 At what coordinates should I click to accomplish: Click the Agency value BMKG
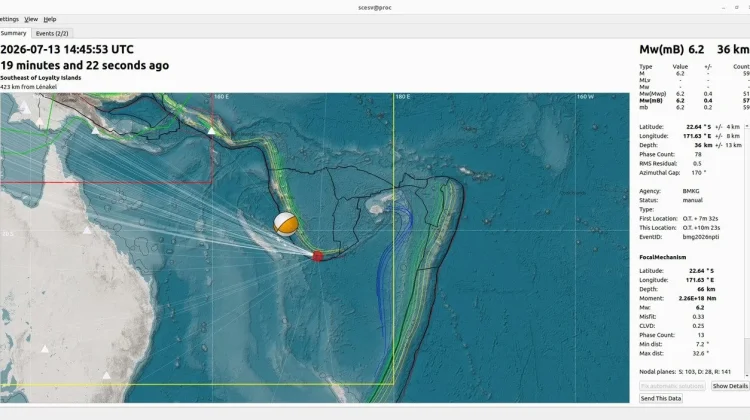click(691, 191)
